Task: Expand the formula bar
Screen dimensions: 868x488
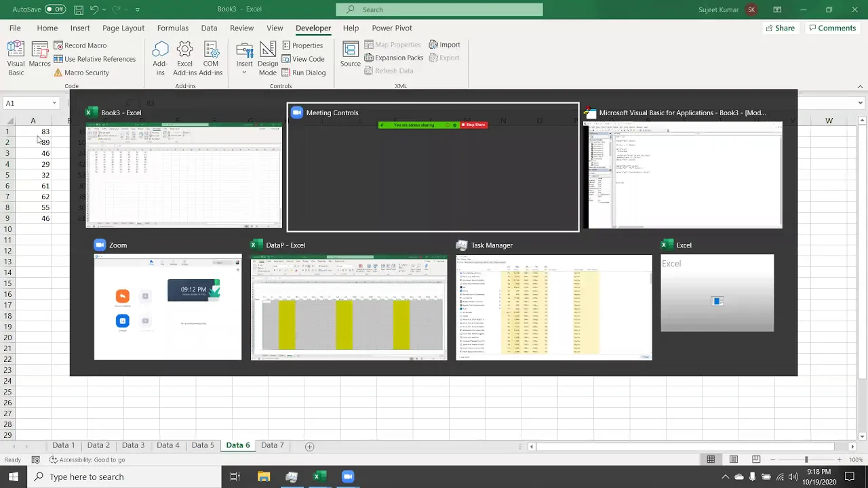Action: point(861,103)
